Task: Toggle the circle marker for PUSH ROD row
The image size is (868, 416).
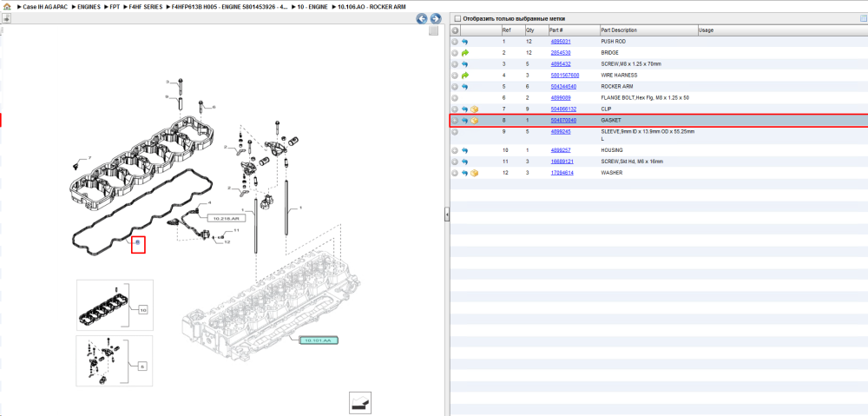Action: pyautogui.click(x=455, y=42)
